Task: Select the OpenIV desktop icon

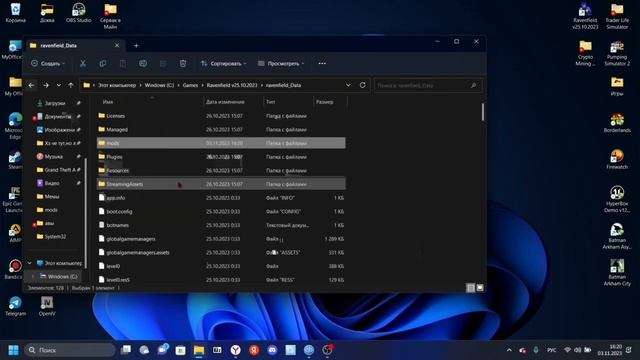Action: tap(47, 306)
